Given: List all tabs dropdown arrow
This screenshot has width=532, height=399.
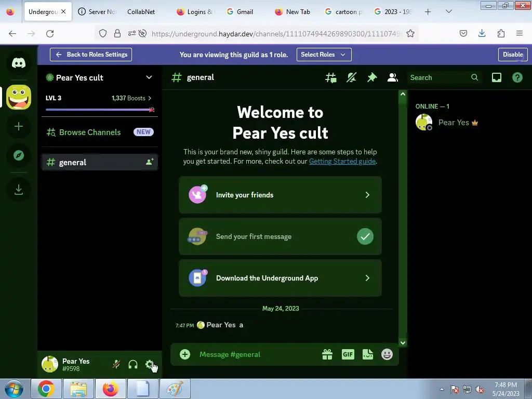Looking at the screenshot, I should [449, 12].
